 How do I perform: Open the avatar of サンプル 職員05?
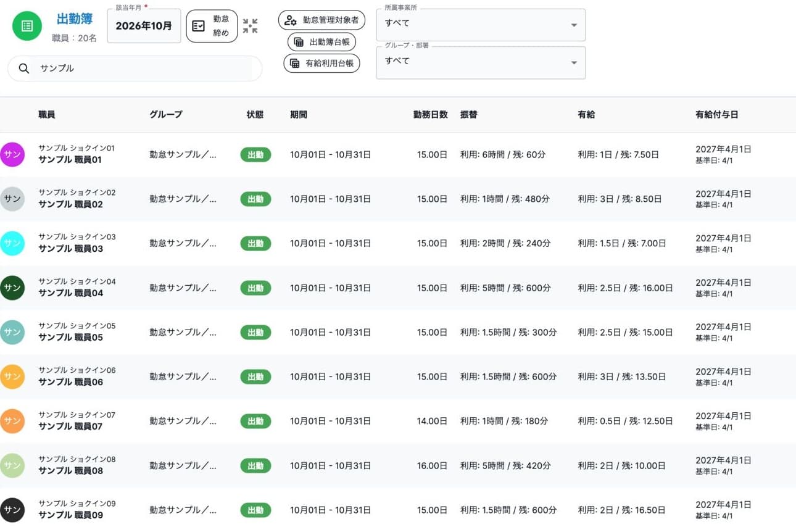(x=12, y=332)
